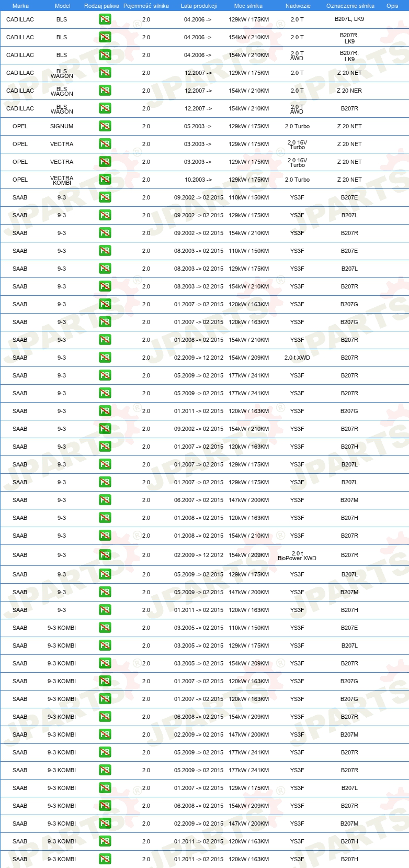Click fuel icon in BLS WAGON AWD B207R row
This screenshot has height=868, width=409.
tap(105, 108)
